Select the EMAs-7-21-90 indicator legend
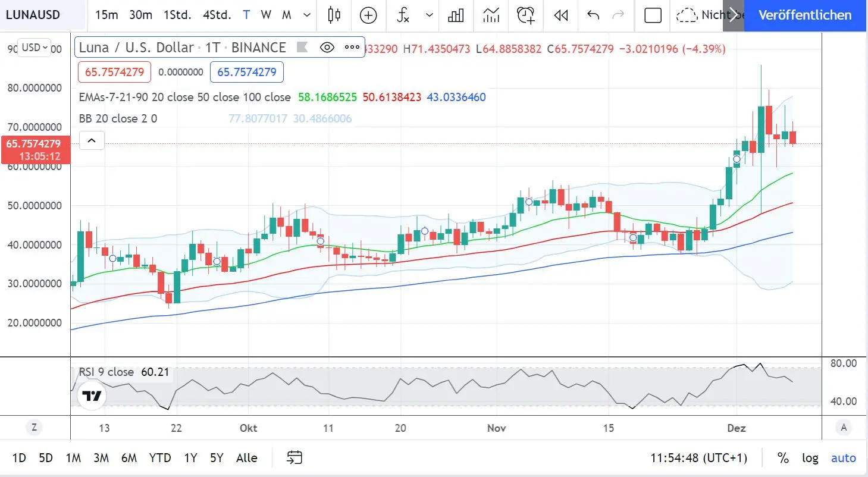868x477 pixels. click(185, 97)
